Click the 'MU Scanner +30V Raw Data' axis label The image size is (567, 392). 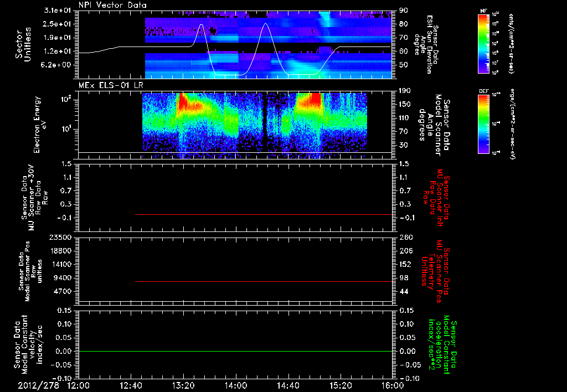pos(35,198)
